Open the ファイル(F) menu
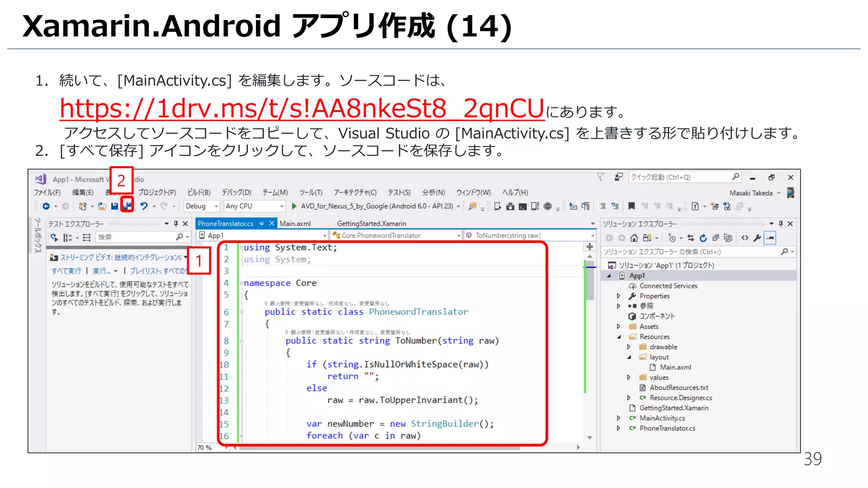Viewport: 868px width, 488px height. pos(47,192)
